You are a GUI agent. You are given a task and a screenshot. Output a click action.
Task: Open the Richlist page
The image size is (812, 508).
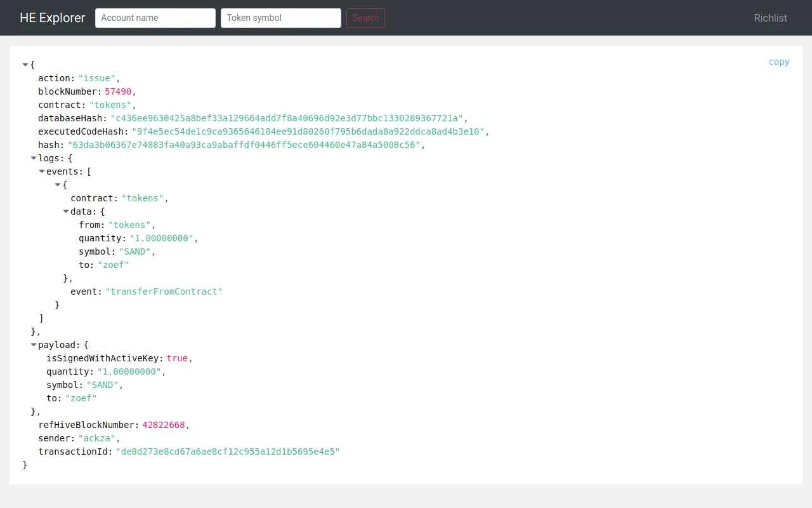point(770,18)
